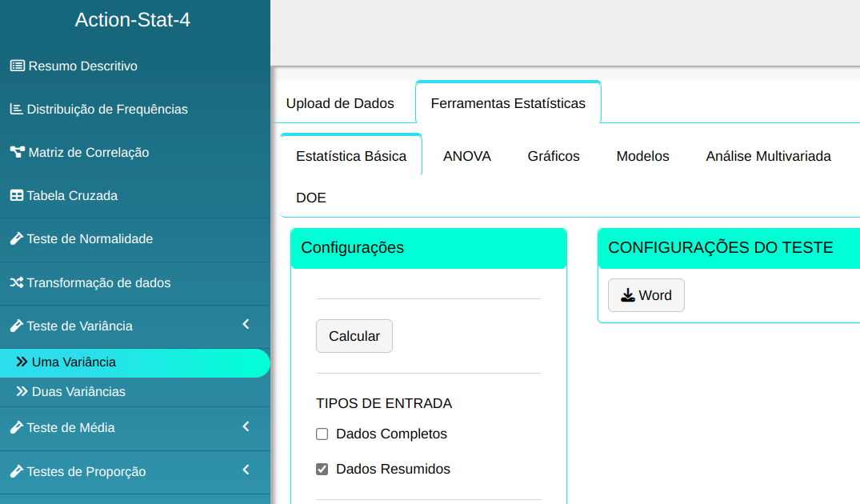Image resolution: width=860 pixels, height=504 pixels.
Task: Expand the Teste de Média chevron
Action: (246, 426)
